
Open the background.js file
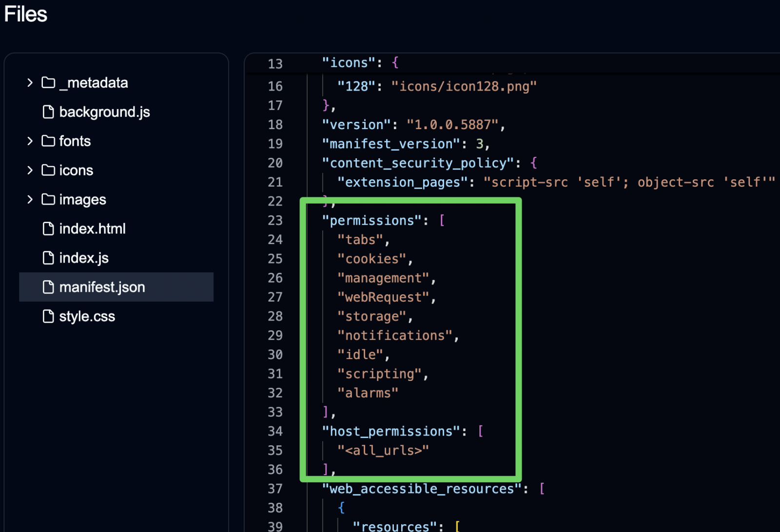(x=104, y=112)
